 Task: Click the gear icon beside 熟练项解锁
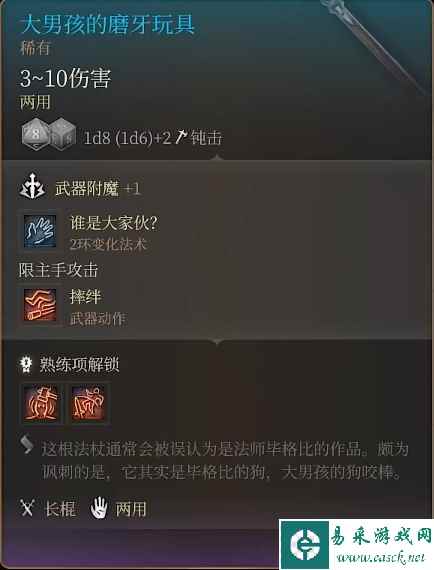point(26,364)
